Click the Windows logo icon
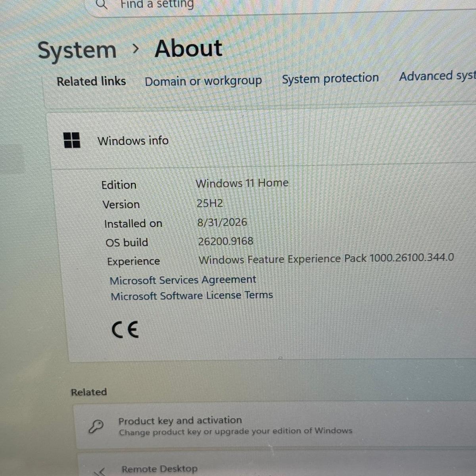This screenshot has height=476, width=476. (x=72, y=140)
